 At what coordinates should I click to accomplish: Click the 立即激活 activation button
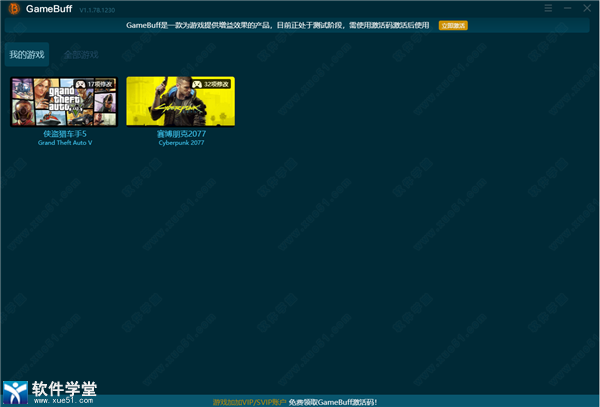(x=453, y=25)
